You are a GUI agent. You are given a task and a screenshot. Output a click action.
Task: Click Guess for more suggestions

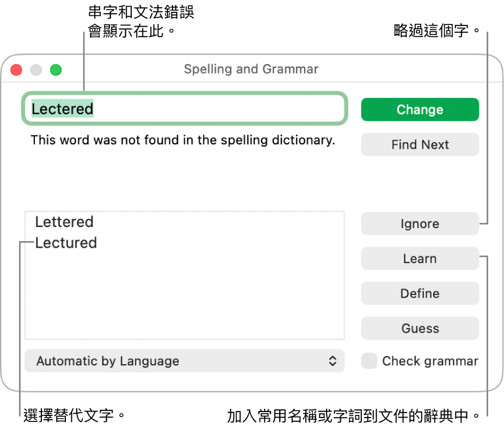click(x=420, y=328)
